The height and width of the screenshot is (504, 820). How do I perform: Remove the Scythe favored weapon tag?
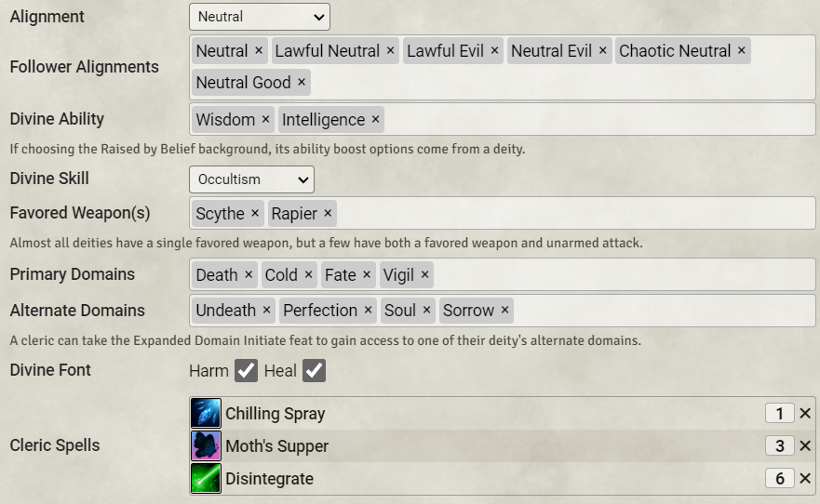tap(255, 214)
